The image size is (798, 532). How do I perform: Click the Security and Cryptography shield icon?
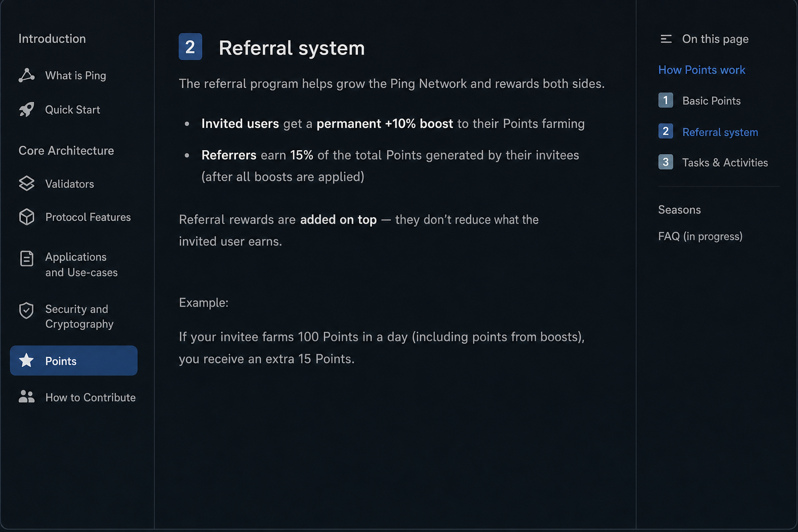26,310
